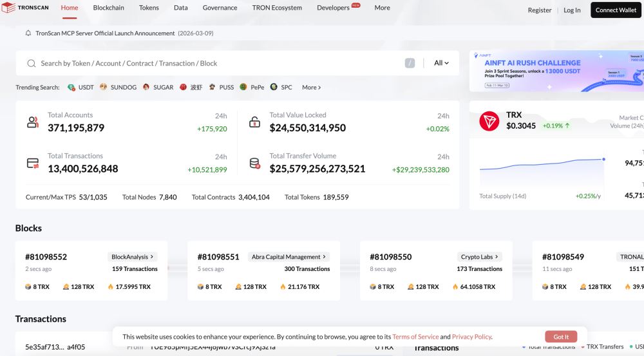Open the Developers menu
Screen dimensions: 644x356
(x=333, y=8)
